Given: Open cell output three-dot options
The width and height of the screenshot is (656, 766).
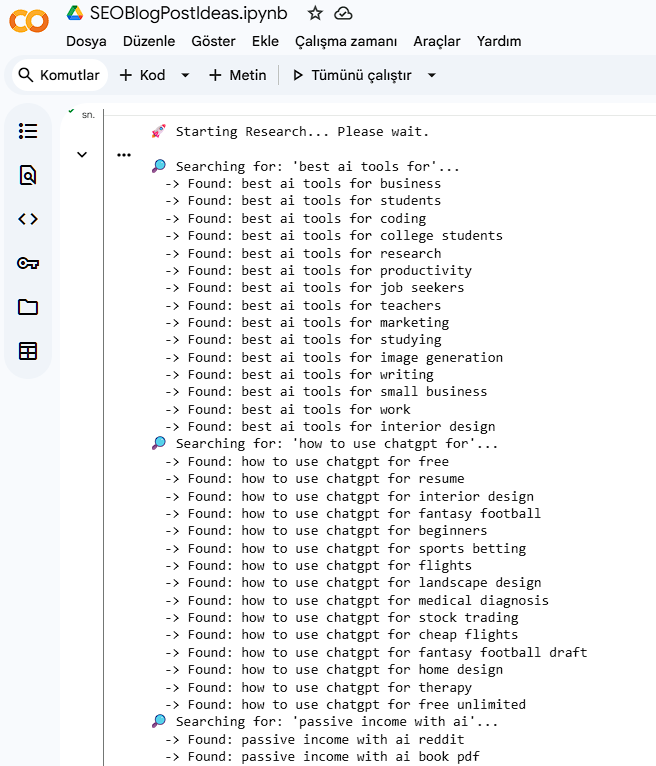Looking at the screenshot, I should pos(123,155).
